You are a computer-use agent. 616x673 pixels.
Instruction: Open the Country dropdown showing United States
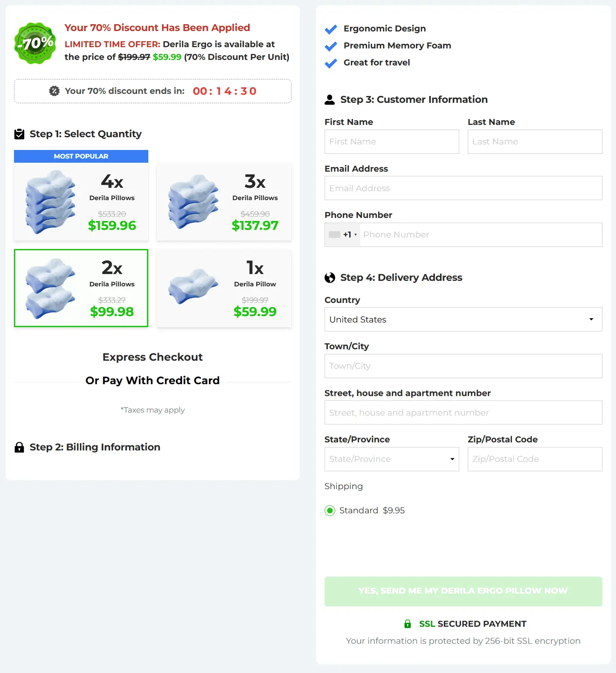(463, 319)
